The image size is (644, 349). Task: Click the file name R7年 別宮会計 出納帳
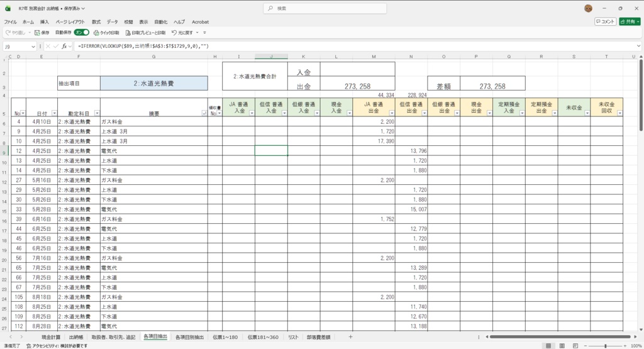[38, 8]
